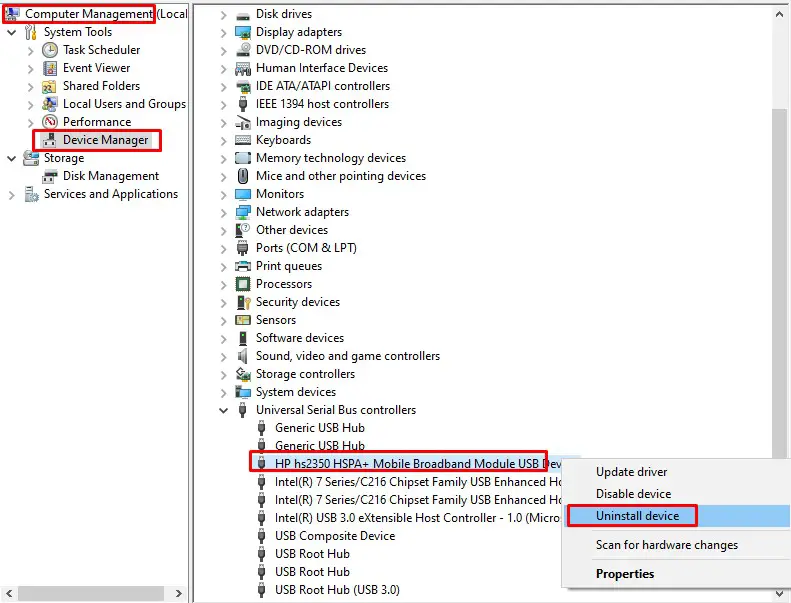The width and height of the screenshot is (791, 603).
Task: Click the Network adapters icon
Action: coord(243,212)
